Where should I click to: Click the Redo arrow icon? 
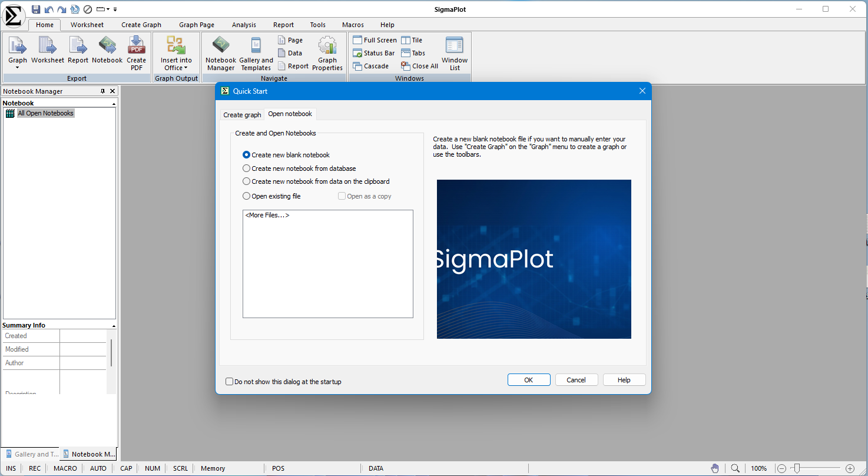[x=62, y=9]
